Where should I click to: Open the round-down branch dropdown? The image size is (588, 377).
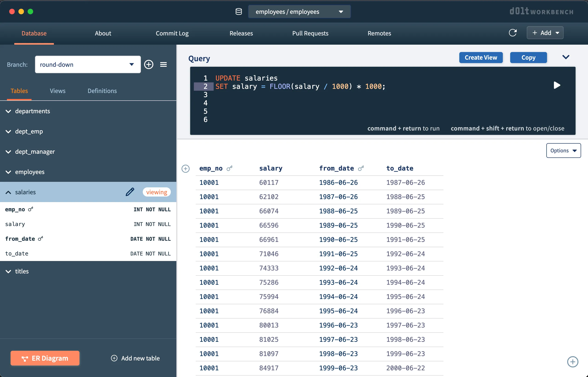point(88,64)
